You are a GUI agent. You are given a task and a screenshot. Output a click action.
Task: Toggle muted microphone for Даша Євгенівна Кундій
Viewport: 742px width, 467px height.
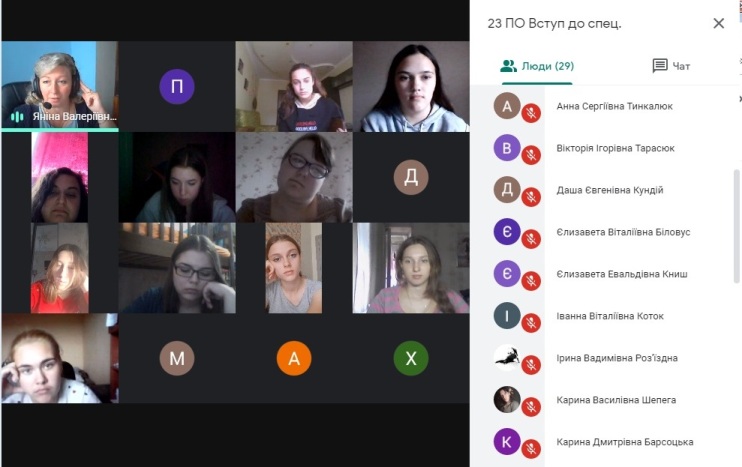[x=531, y=197]
